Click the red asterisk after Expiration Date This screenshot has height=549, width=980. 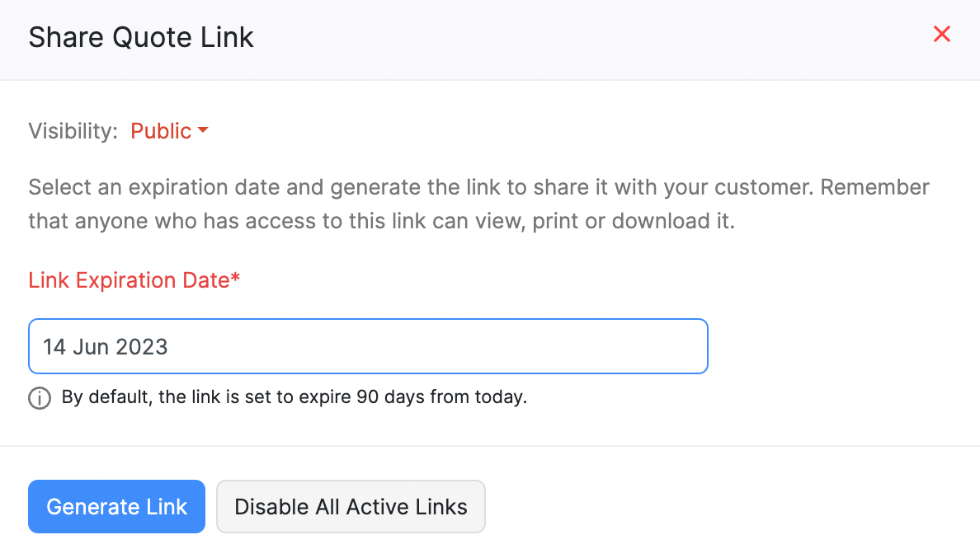(x=236, y=279)
